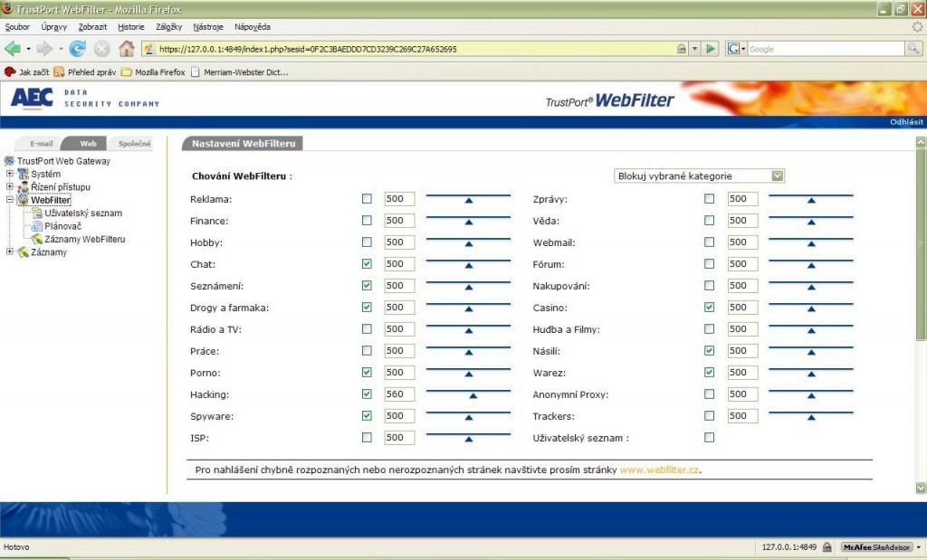The height and width of the screenshot is (560, 927).
Task: Open Plánovač in the tree
Action: 63,225
